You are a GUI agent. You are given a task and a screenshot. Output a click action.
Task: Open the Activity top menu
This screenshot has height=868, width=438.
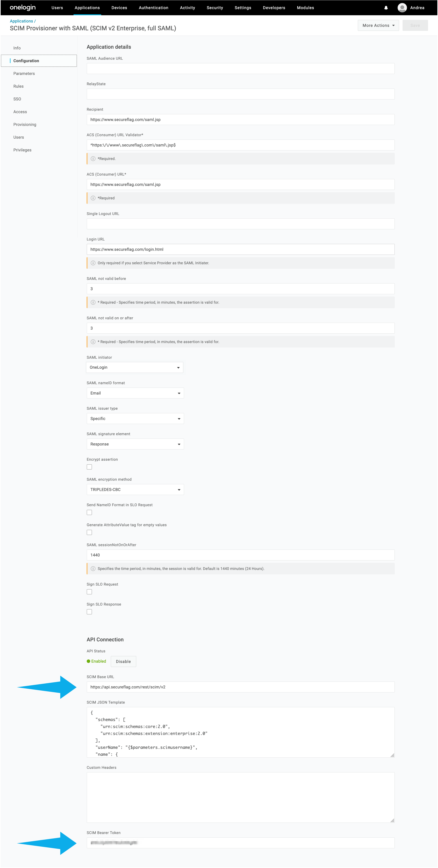(x=187, y=8)
